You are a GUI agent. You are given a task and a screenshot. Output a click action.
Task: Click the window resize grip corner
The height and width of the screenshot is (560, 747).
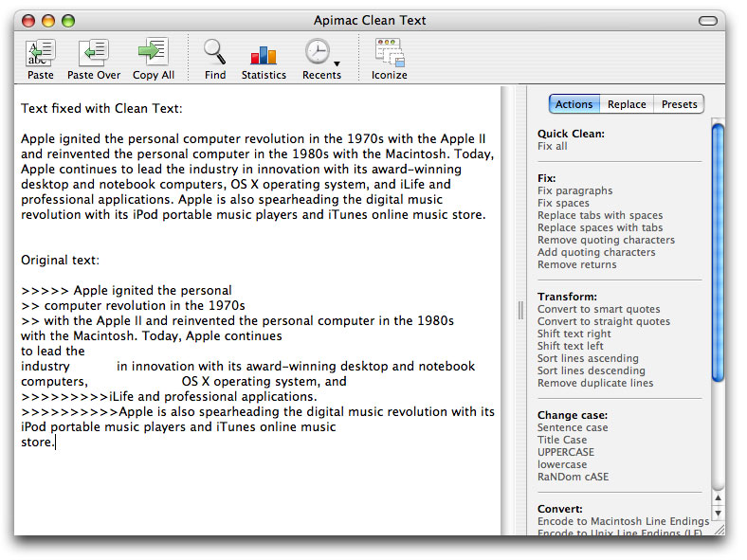click(x=719, y=529)
